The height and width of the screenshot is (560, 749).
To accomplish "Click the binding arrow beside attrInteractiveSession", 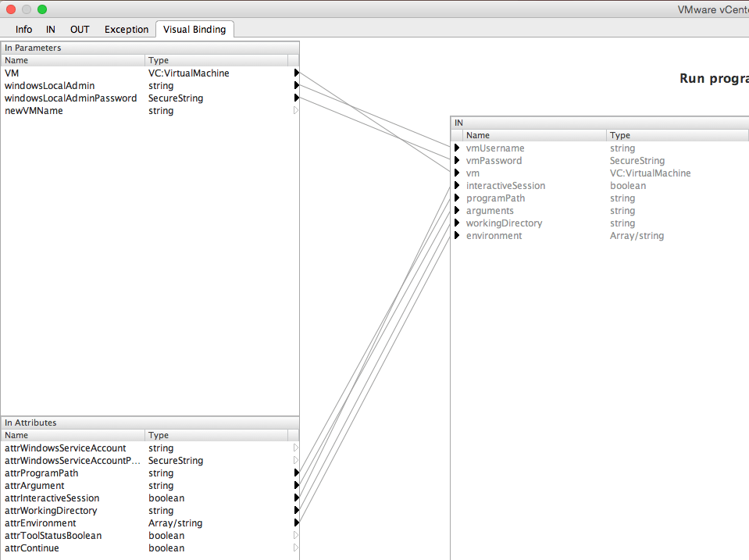I will click(296, 498).
